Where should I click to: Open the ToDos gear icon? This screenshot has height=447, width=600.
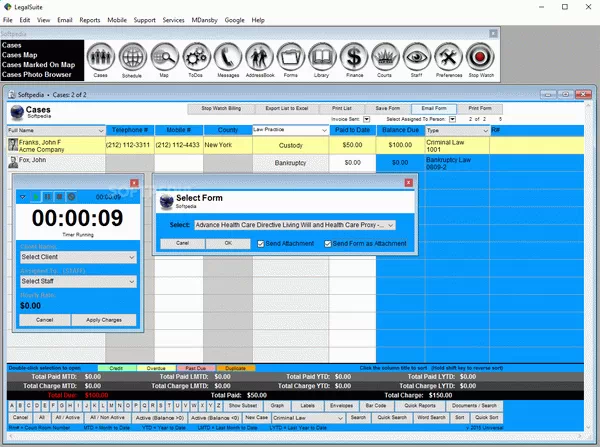coord(197,58)
